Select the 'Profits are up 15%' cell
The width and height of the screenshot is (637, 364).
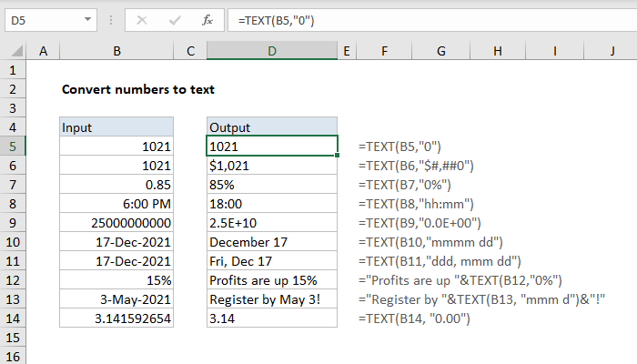click(272, 280)
